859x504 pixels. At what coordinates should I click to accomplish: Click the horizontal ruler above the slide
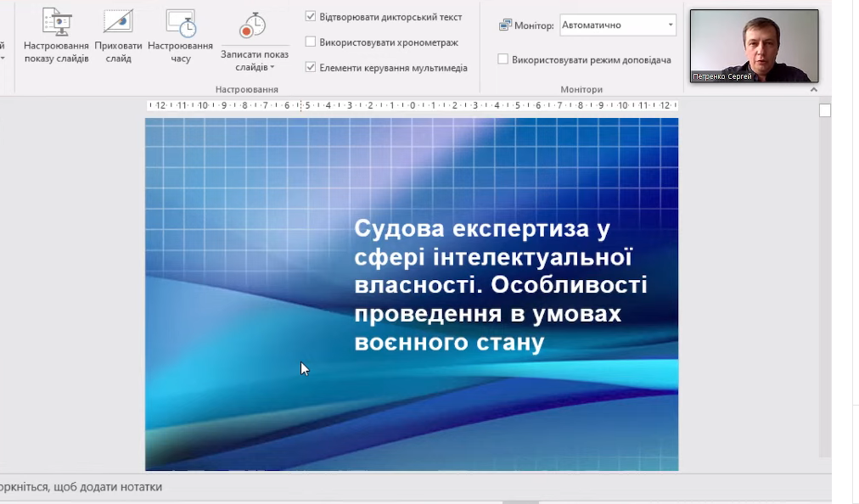pos(412,106)
